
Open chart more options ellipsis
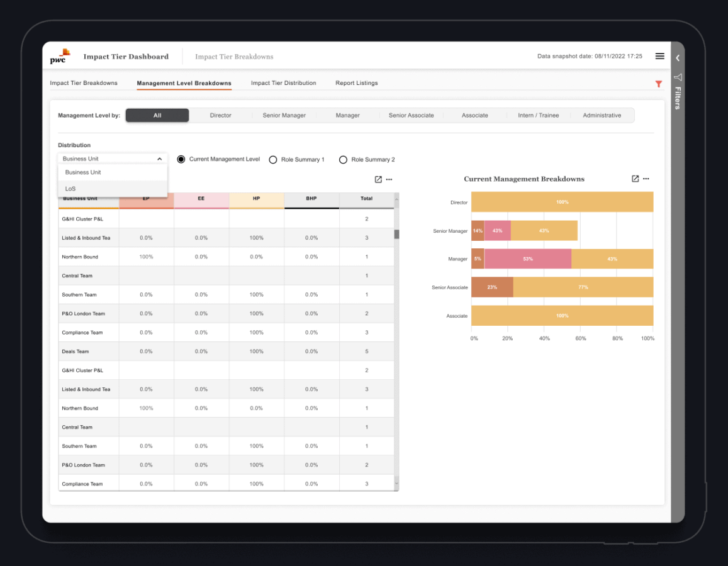point(646,179)
